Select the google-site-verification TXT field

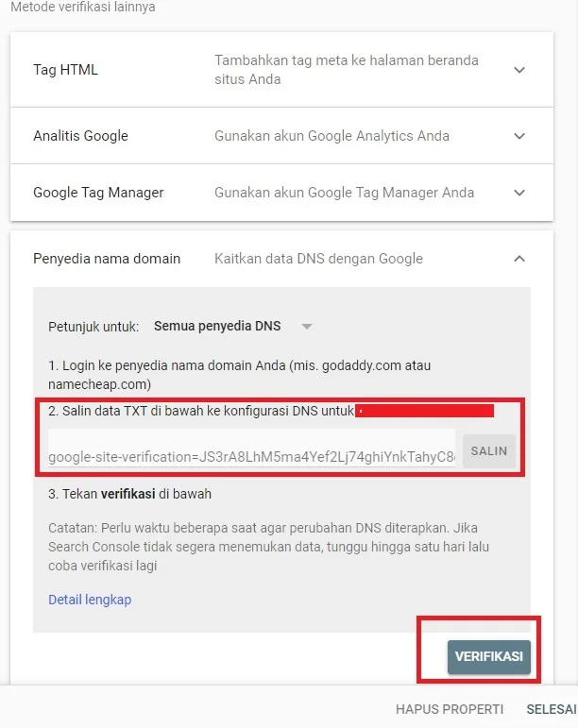click(251, 448)
